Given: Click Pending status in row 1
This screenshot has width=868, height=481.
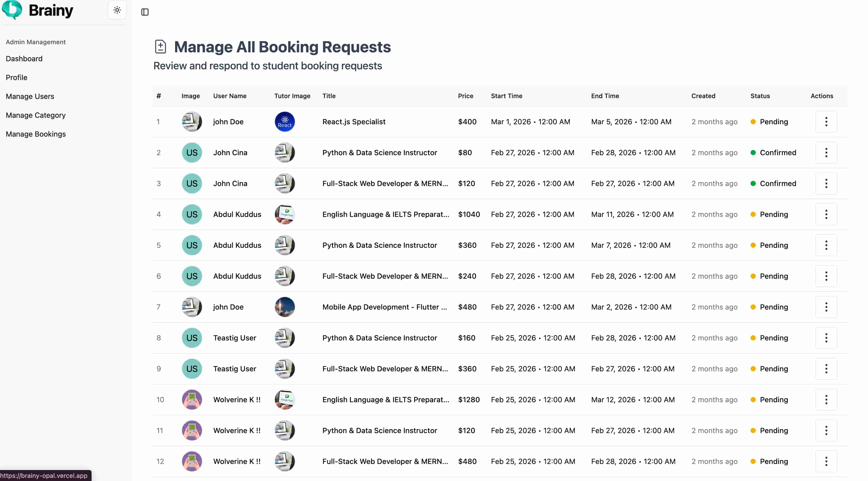Looking at the screenshot, I should click(769, 122).
